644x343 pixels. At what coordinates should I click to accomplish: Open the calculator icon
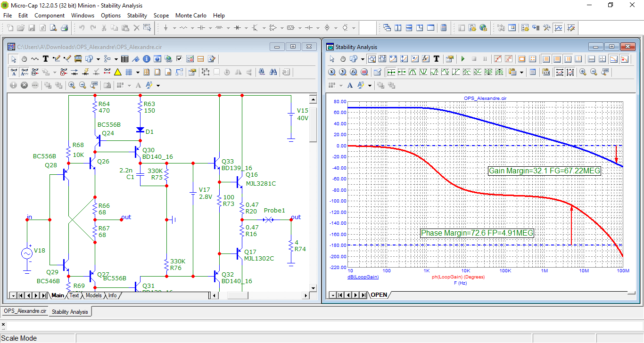coord(443,28)
